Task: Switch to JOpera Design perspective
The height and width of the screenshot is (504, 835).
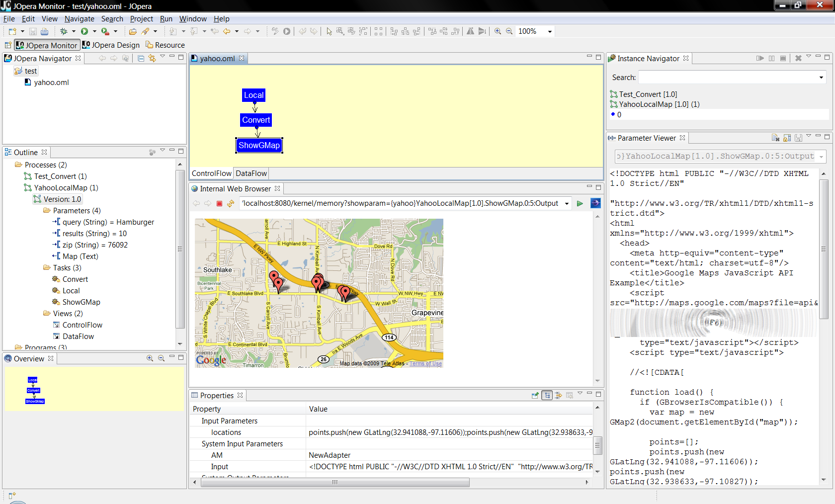Action: click(x=111, y=45)
